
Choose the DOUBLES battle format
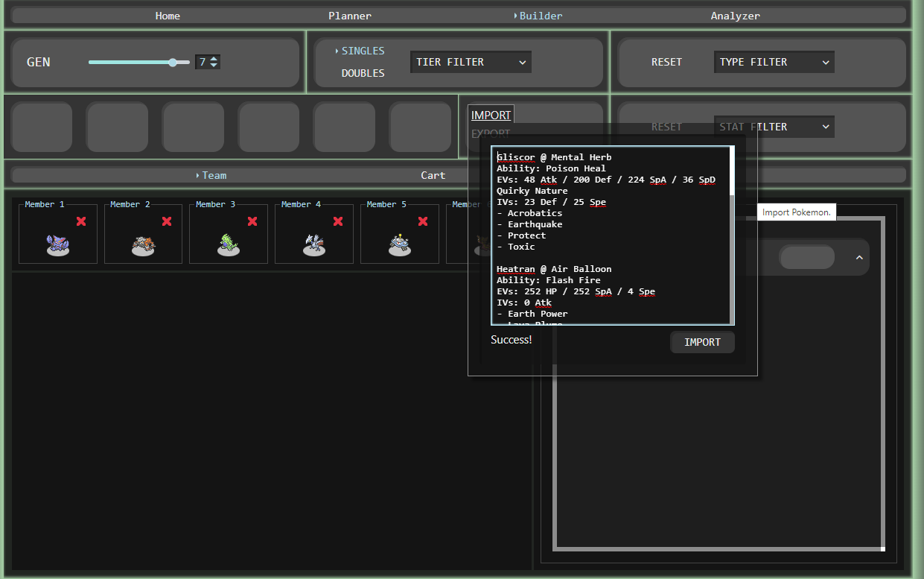coord(363,73)
